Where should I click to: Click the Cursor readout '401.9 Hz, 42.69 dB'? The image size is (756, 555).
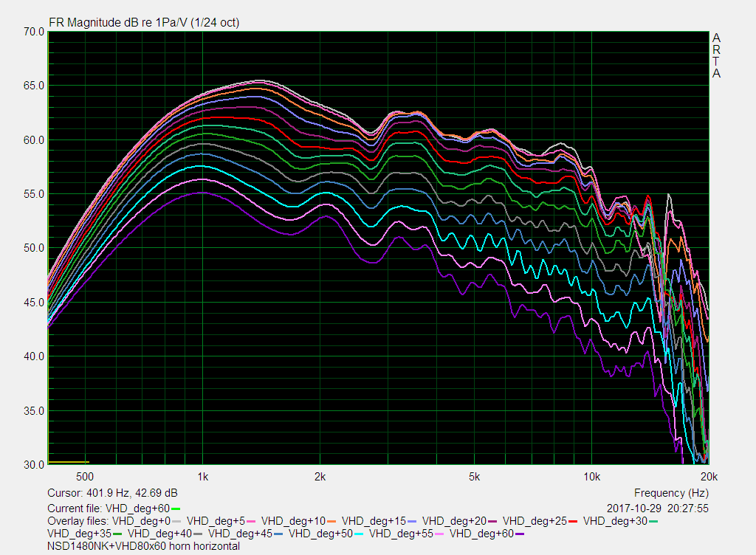coord(132,493)
